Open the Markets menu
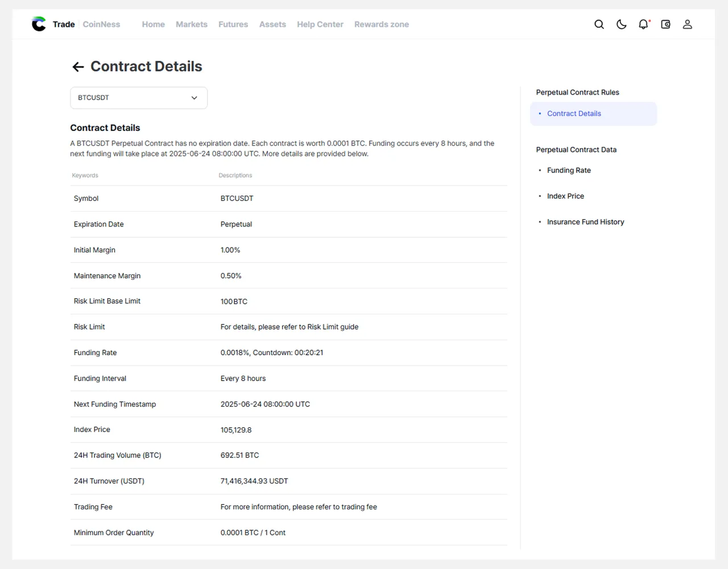 (x=191, y=24)
